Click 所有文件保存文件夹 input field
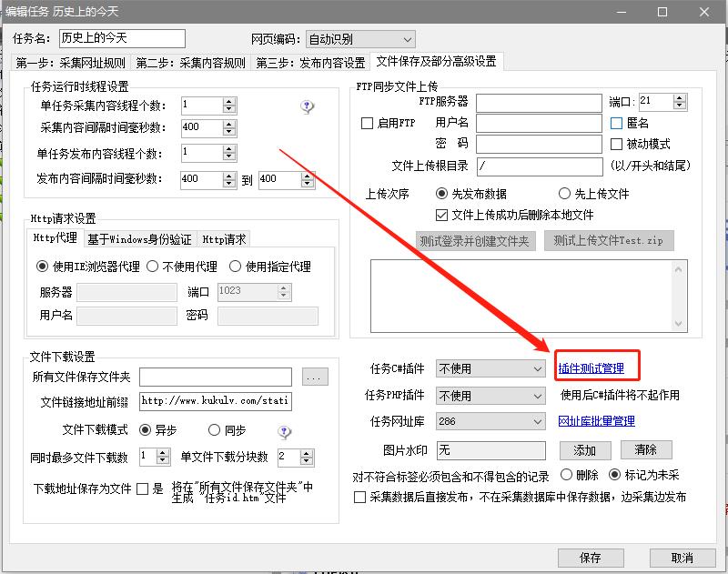The image size is (728, 574). (216, 378)
